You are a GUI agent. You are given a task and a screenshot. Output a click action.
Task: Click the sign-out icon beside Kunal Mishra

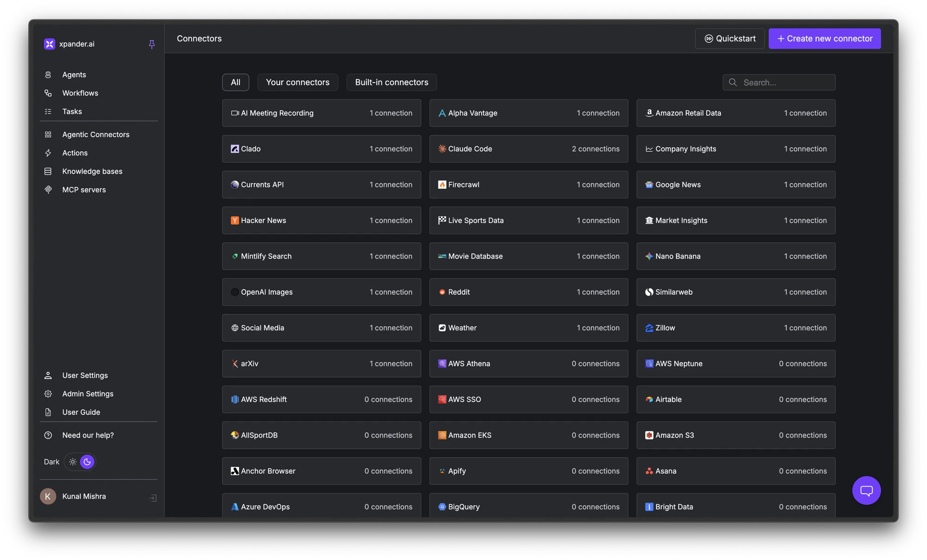153,497
